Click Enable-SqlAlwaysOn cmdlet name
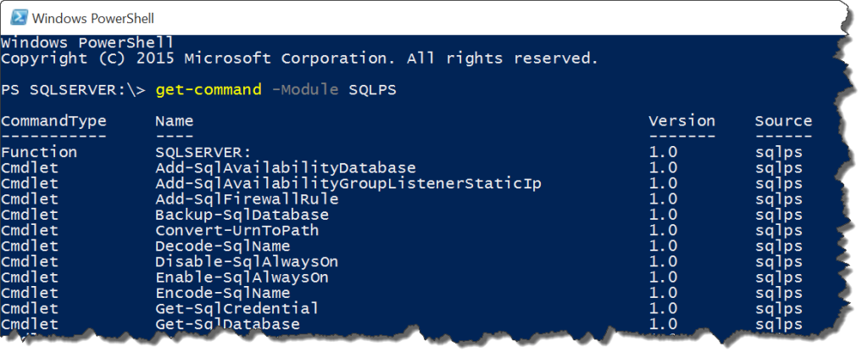 point(242,277)
